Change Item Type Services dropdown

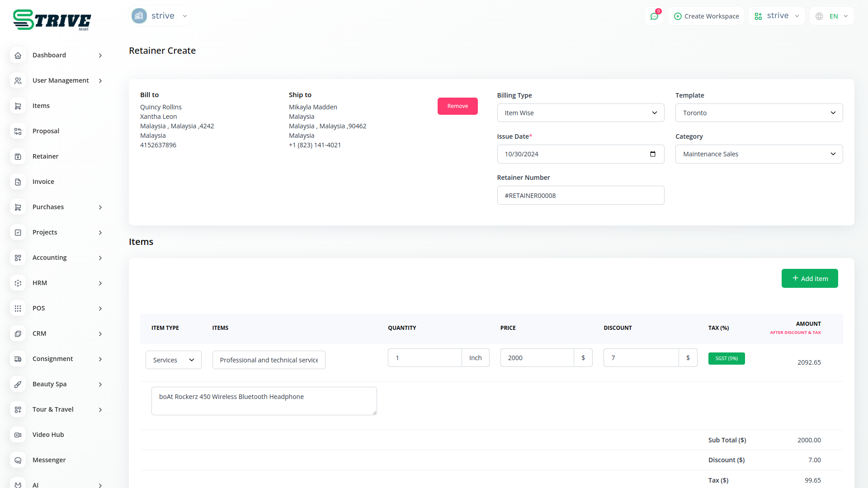coord(173,360)
